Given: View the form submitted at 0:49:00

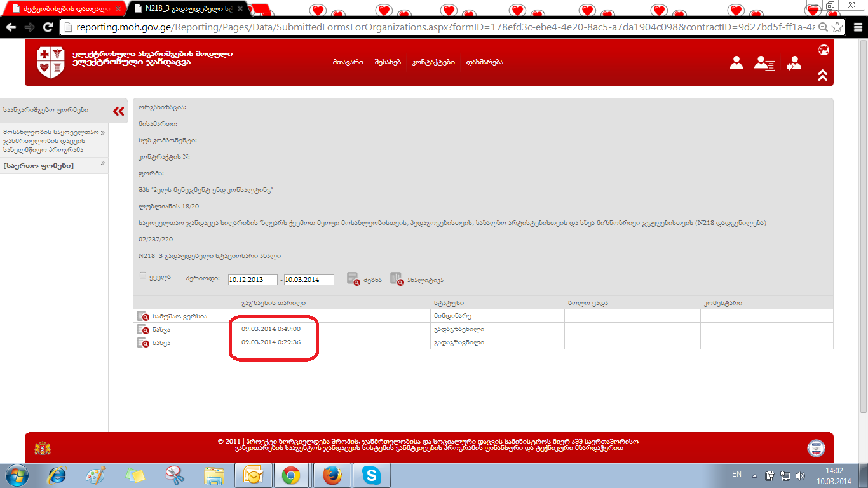Looking at the screenshot, I should point(142,329).
